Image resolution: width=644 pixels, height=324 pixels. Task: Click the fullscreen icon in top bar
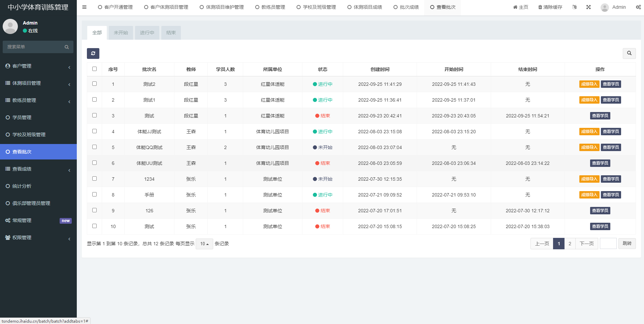point(588,7)
